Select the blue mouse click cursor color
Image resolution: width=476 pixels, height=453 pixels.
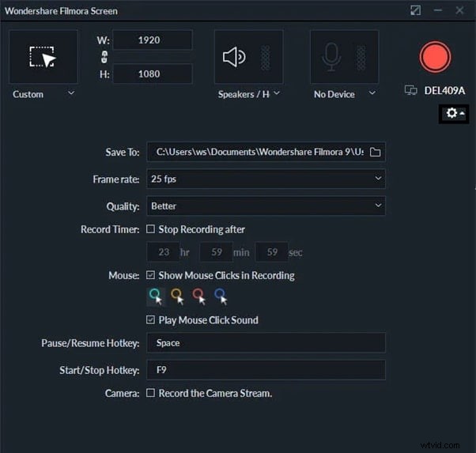pyautogui.click(x=221, y=296)
